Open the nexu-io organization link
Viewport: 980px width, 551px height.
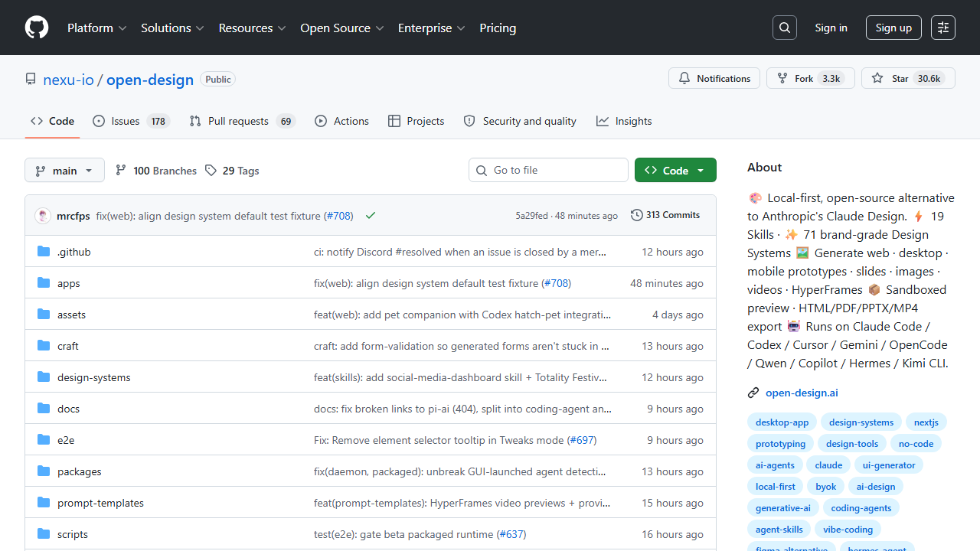[68, 80]
